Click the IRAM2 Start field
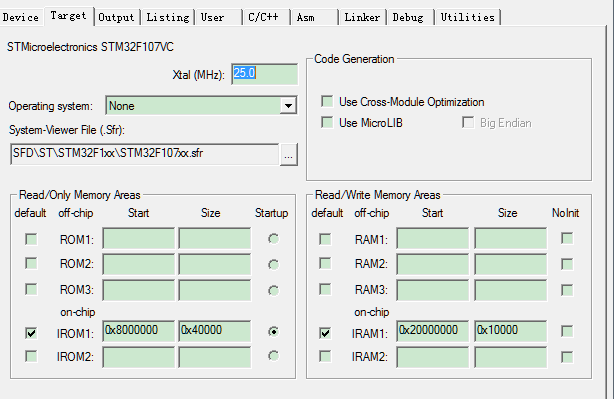Image resolution: width=614 pixels, height=399 pixels. [x=432, y=357]
